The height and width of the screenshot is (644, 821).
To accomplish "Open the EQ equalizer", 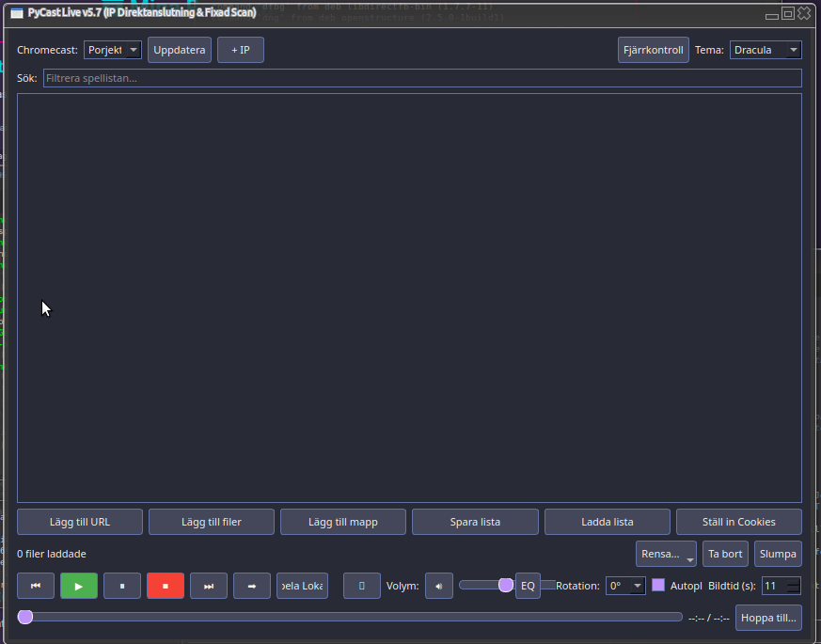I will click(528, 586).
